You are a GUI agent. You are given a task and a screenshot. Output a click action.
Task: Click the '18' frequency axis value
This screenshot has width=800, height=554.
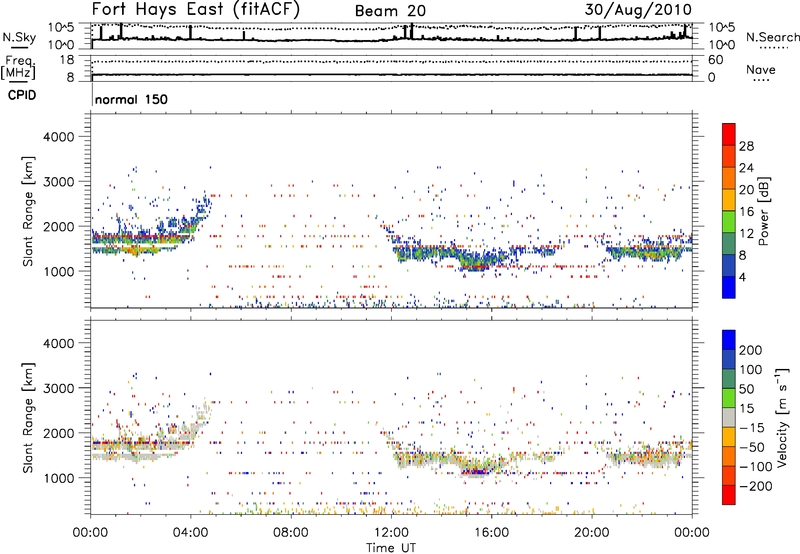pos(66,60)
